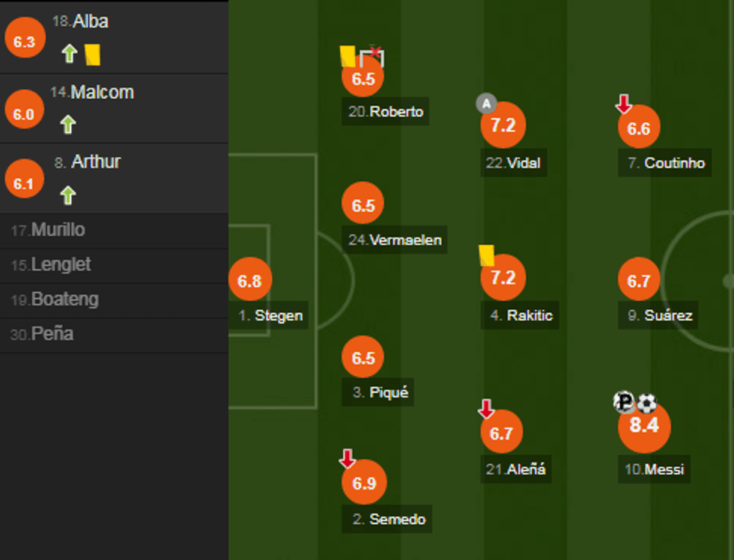Open Peña's player entry

coord(52,334)
